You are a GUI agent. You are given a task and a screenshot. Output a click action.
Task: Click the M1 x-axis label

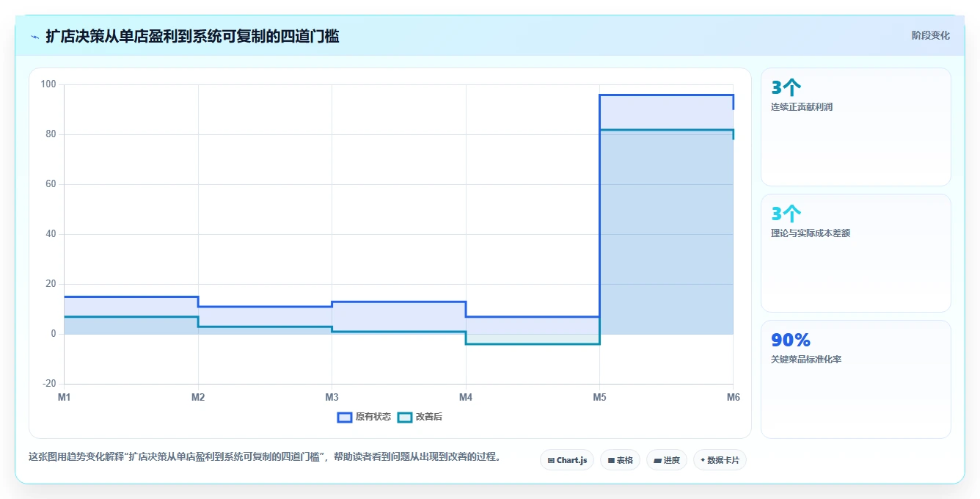(65, 397)
